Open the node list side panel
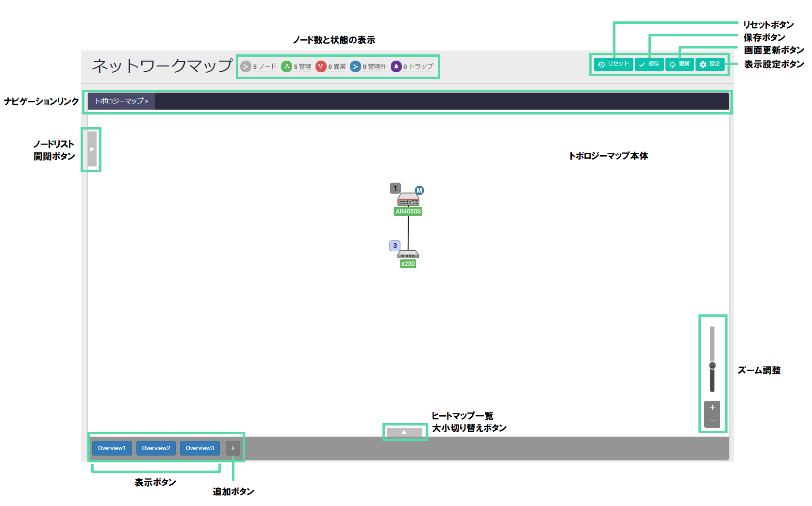 coord(92,149)
